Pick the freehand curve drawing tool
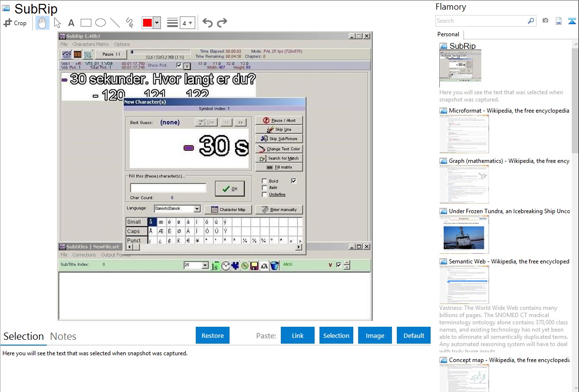 (130, 23)
